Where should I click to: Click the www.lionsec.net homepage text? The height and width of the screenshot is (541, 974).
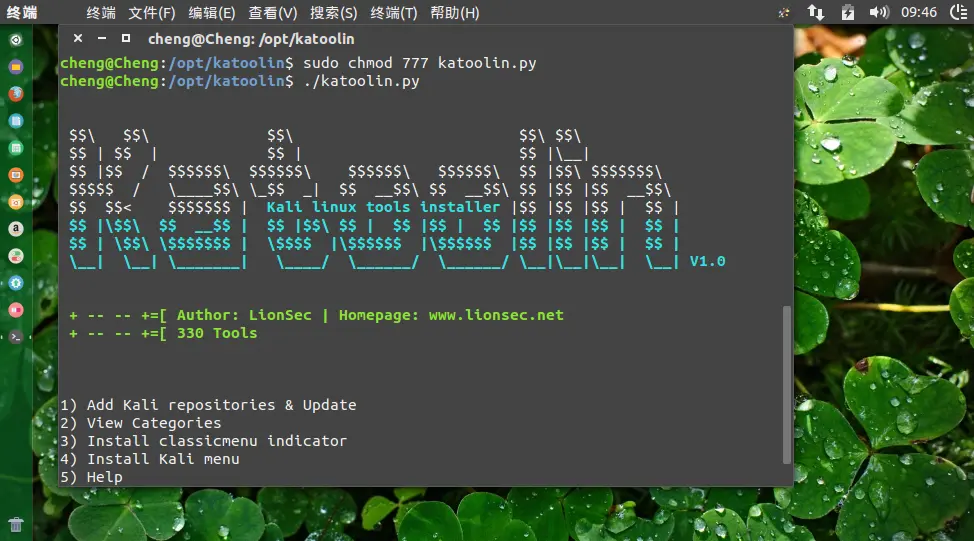(496, 315)
